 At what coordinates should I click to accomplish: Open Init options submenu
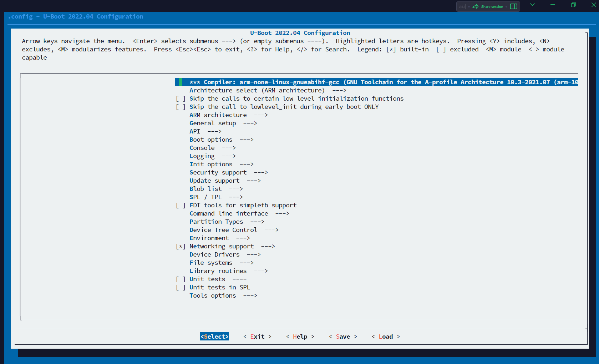point(221,165)
